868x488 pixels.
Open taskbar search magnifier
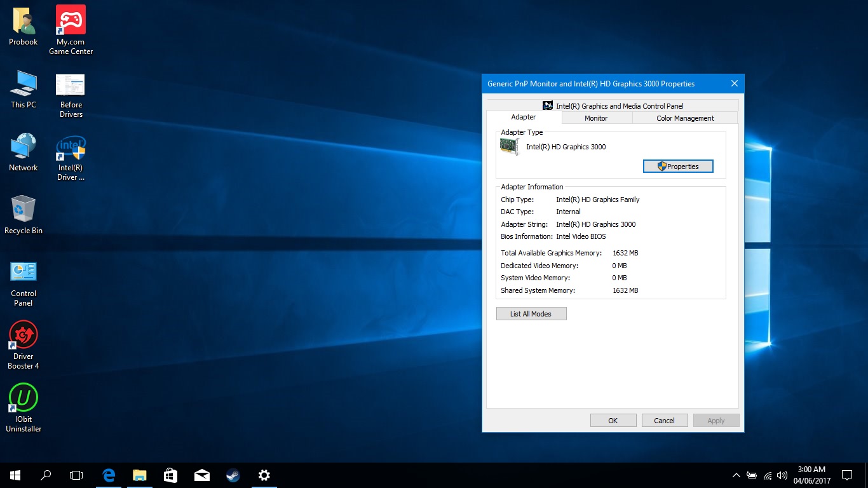pyautogui.click(x=46, y=475)
